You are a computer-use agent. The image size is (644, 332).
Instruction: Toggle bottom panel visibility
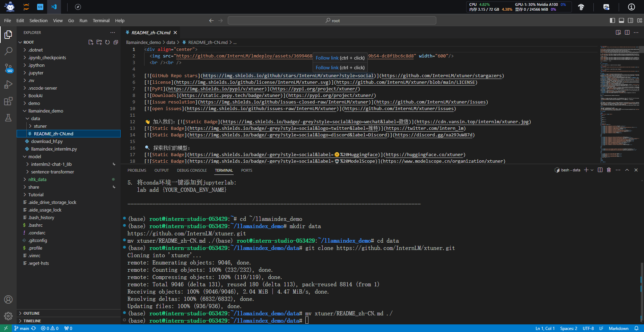pyautogui.click(x=621, y=21)
